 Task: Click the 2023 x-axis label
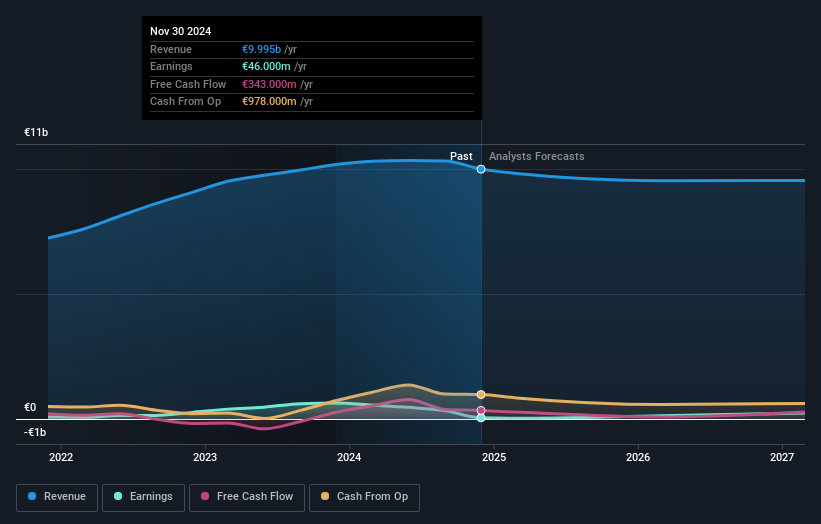(205, 457)
